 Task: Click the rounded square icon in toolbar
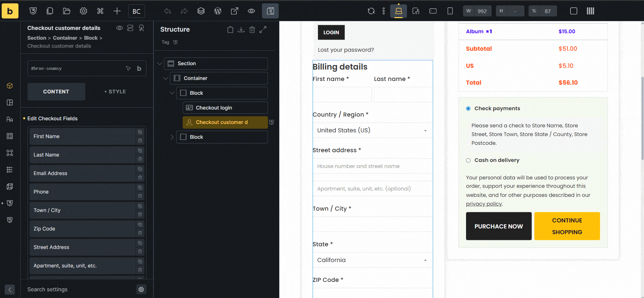tap(573, 11)
